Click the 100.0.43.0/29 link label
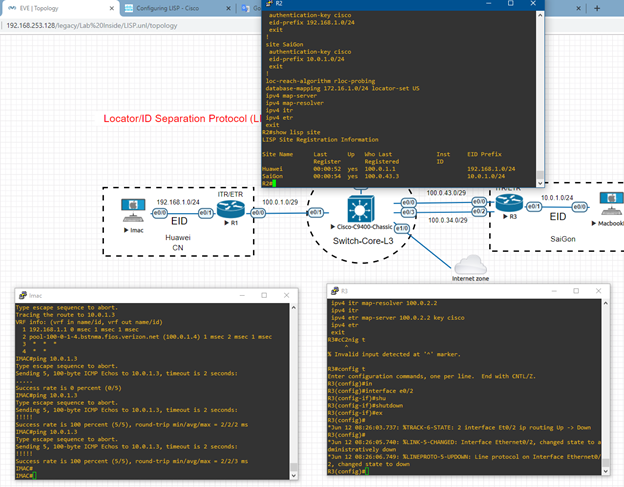The height and width of the screenshot is (487, 624). pyautogui.click(x=446, y=193)
